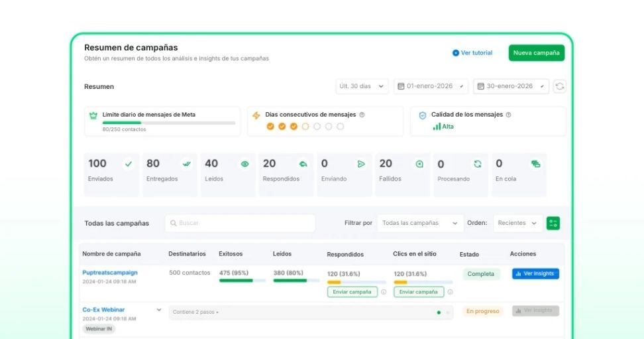Open the 30-enero-2026 end date picker
This screenshot has width=644, height=339.
(511, 86)
